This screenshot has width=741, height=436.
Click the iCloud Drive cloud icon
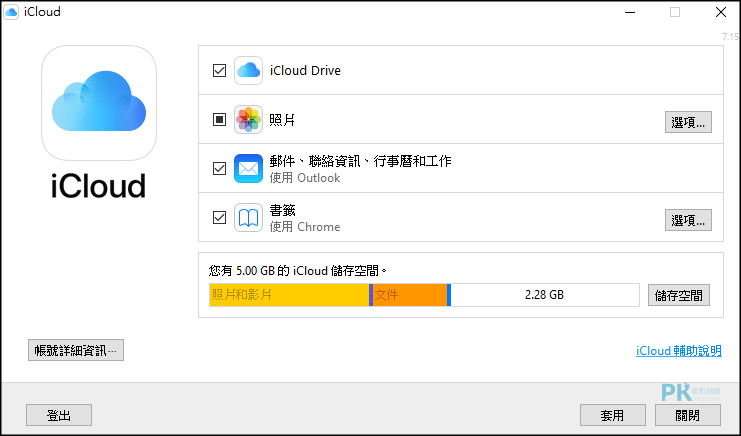pos(248,70)
